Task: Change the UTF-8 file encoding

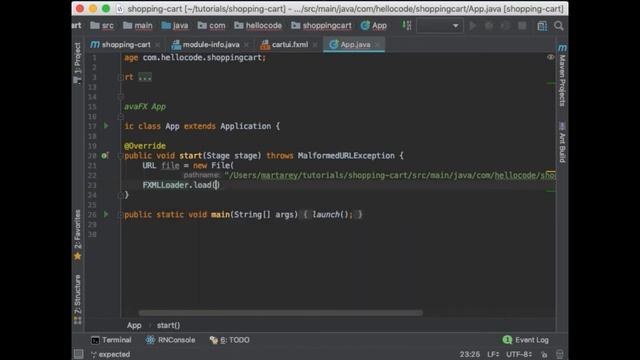Action: 519,354
